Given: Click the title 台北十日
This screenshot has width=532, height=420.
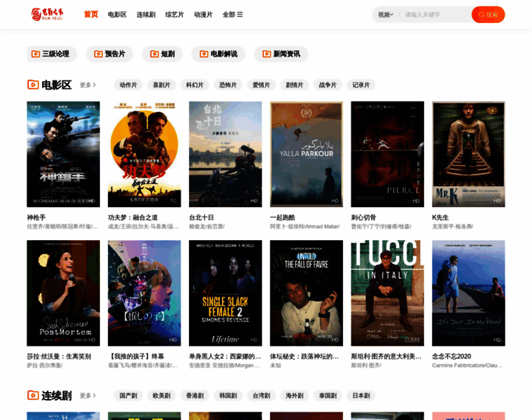Looking at the screenshot, I should click(201, 218).
